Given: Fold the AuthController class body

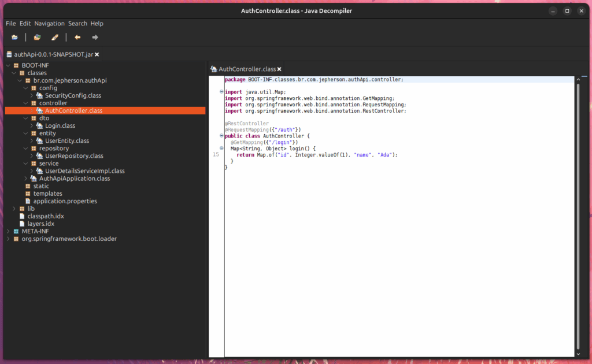Looking at the screenshot, I should [221, 136].
